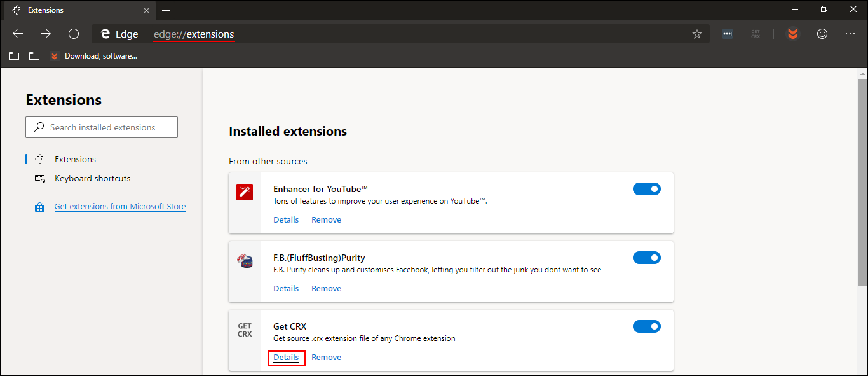Image resolution: width=868 pixels, height=376 pixels.
Task: Remove the Get CRX extension
Action: point(326,358)
